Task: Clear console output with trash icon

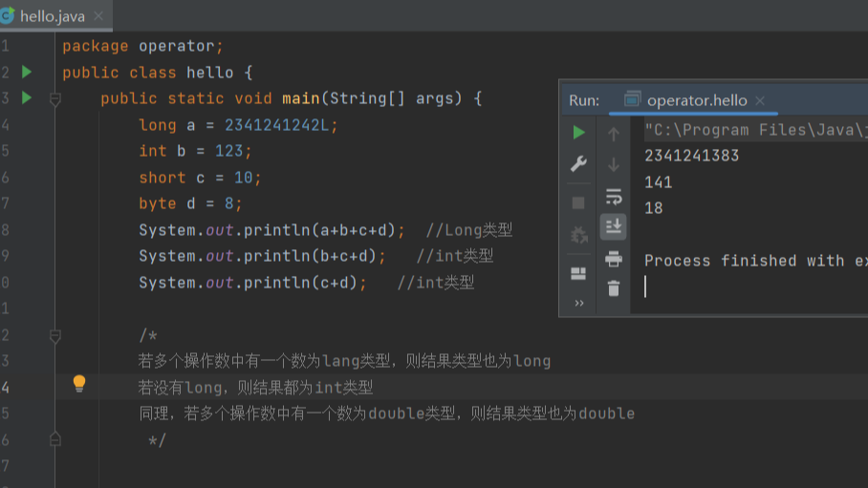Action: coord(614,287)
